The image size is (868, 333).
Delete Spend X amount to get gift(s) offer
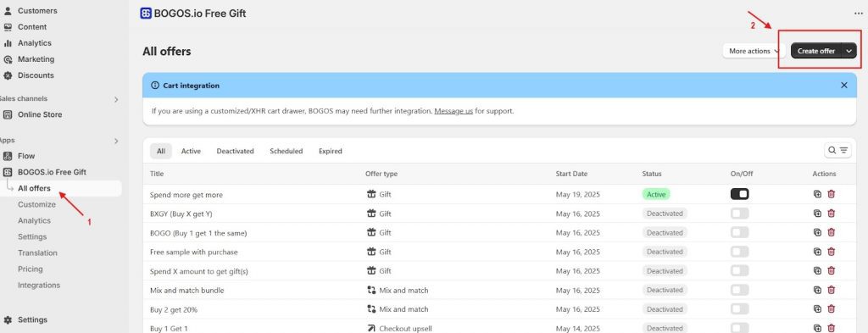click(831, 271)
